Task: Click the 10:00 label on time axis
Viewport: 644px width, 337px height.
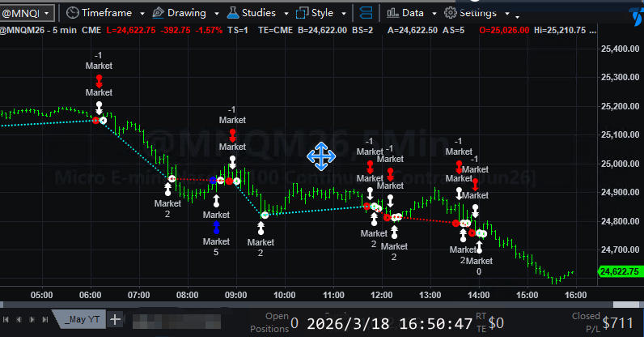Action: click(284, 294)
